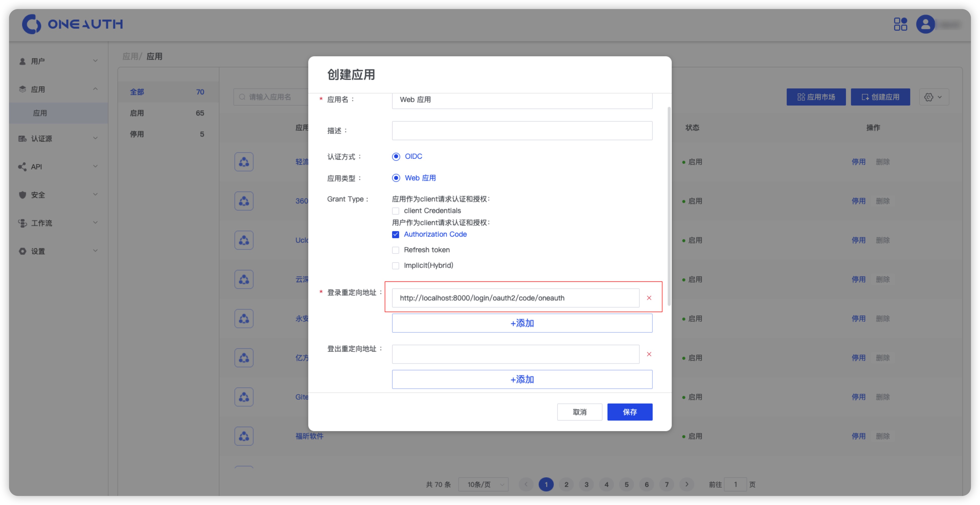
Task: Expand the API sidebar menu
Action: (x=95, y=166)
